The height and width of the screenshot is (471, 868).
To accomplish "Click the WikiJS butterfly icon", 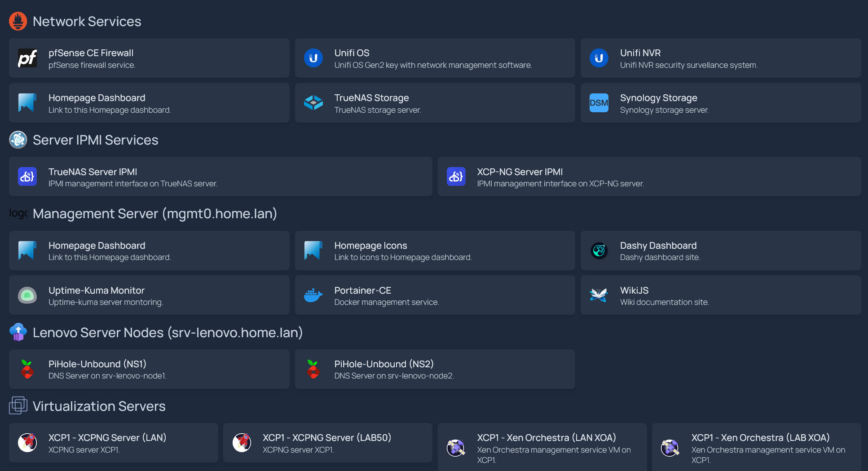I will 599,295.
